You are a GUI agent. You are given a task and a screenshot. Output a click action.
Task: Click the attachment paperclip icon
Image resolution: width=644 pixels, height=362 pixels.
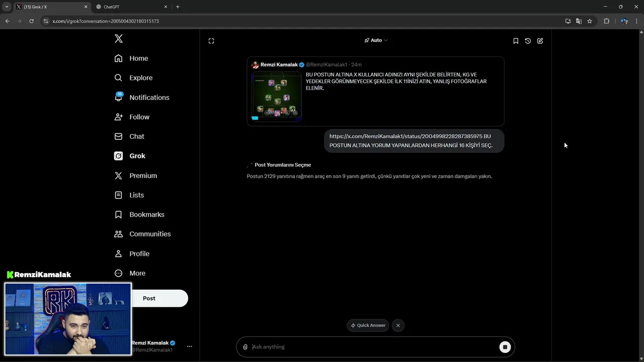click(x=245, y=347)
